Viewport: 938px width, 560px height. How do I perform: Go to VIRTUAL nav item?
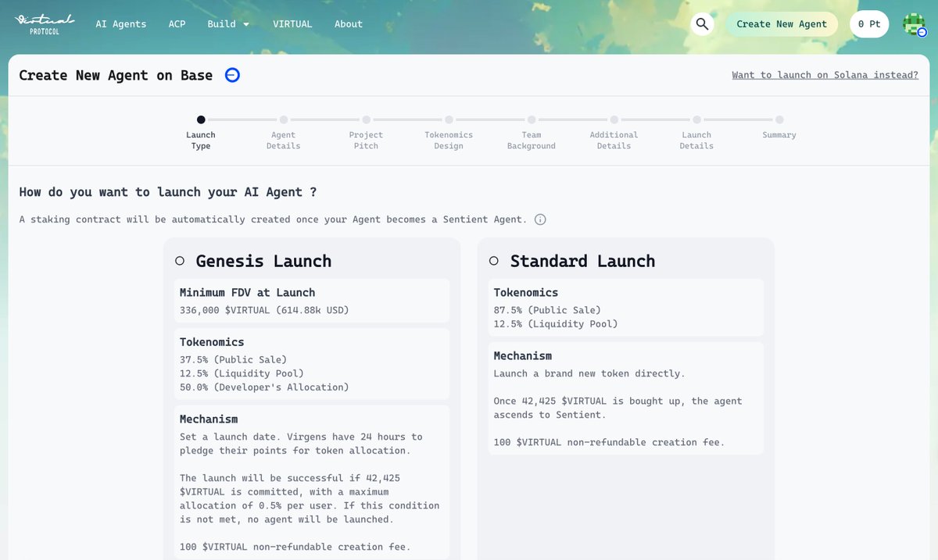[x=292, y=24]
